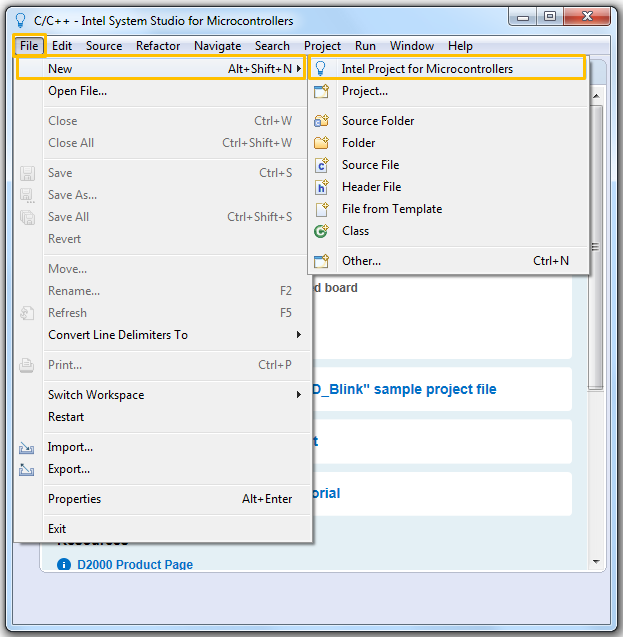Screen dimensions: 623x637
Task: Click the green Class icon
Action: pyautogui.click(x=321, y=231)
